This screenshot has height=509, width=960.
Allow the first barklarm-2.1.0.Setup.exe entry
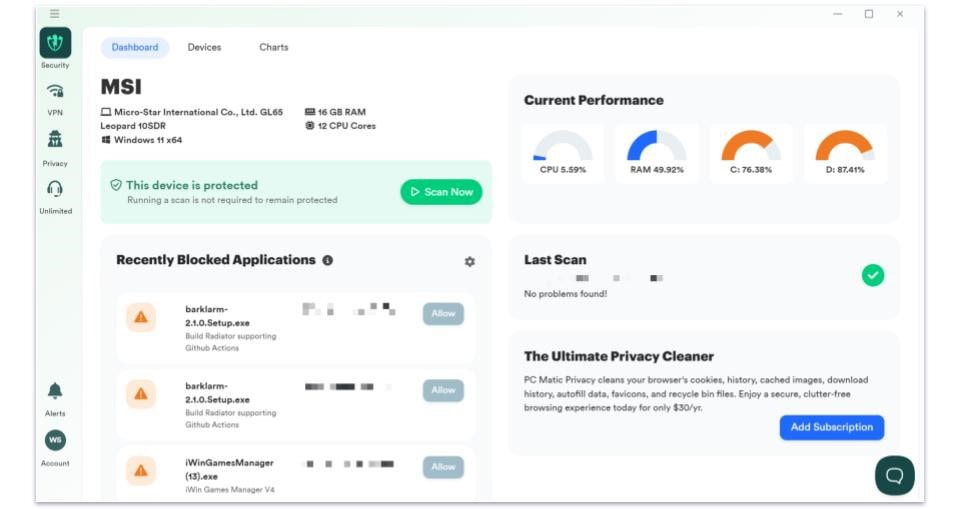443,314
